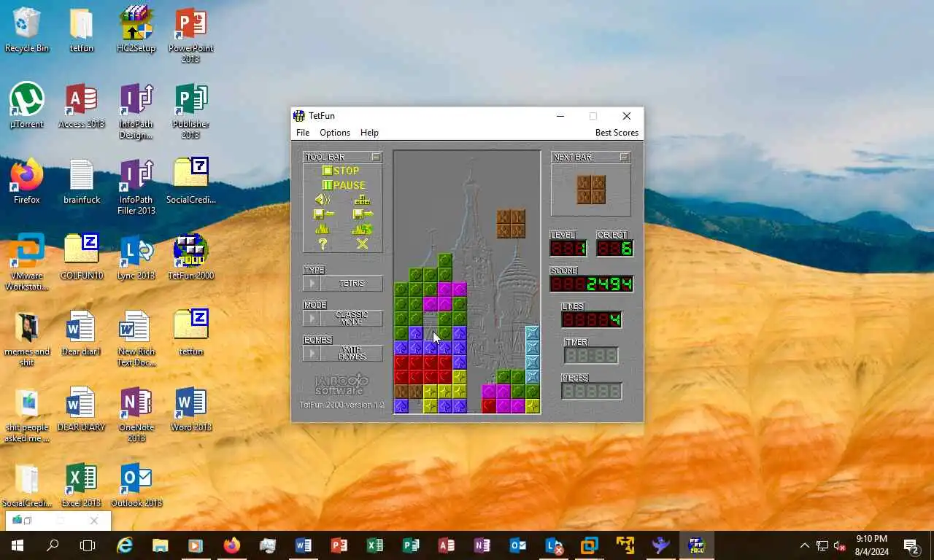
Task: Click the left floppy disk icon in Tool Bar
Action: 323,214
